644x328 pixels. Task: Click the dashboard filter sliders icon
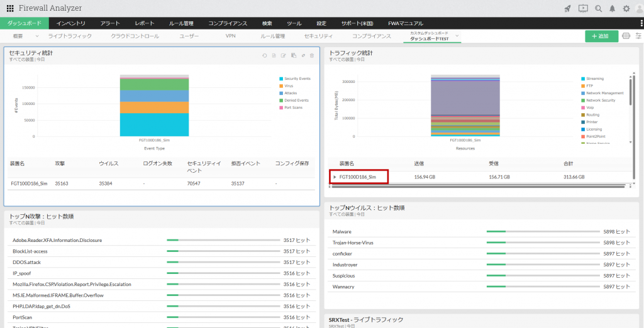638,36
